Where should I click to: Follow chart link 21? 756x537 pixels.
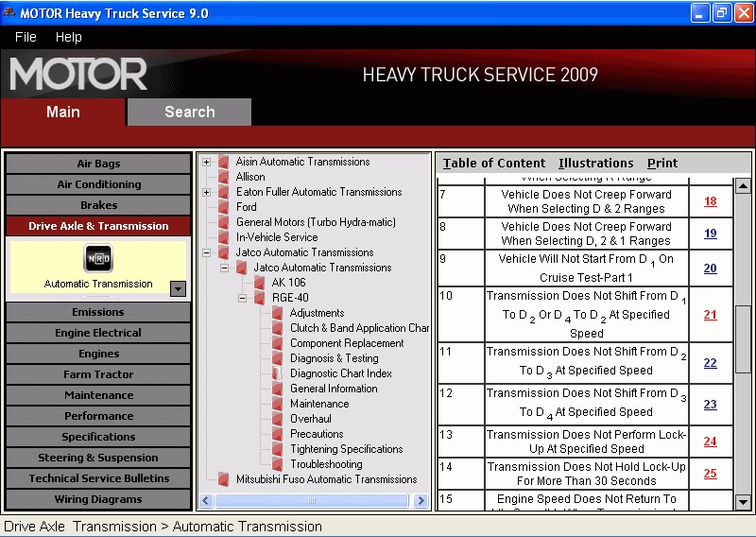pyautogui.click(x=711, y=315)
